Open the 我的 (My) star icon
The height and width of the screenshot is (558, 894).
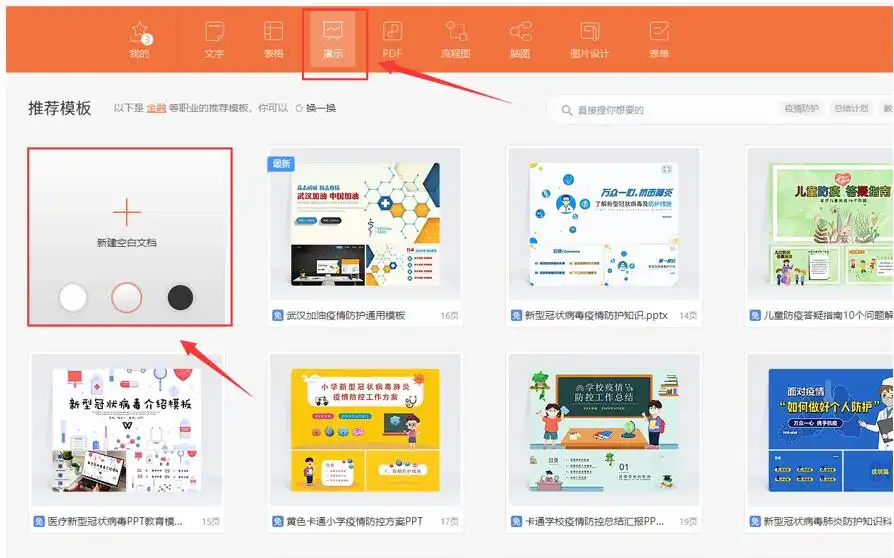pos(139,35)
